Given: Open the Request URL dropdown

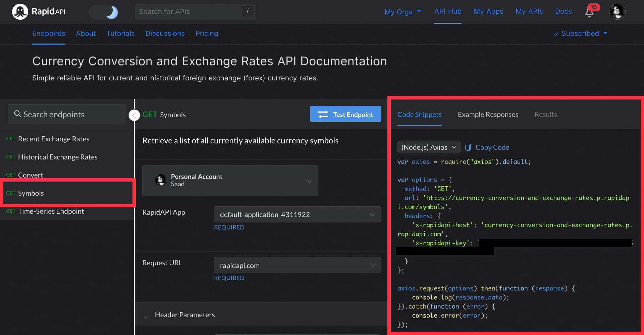Looking at the screenshot, I should (298, 265).
